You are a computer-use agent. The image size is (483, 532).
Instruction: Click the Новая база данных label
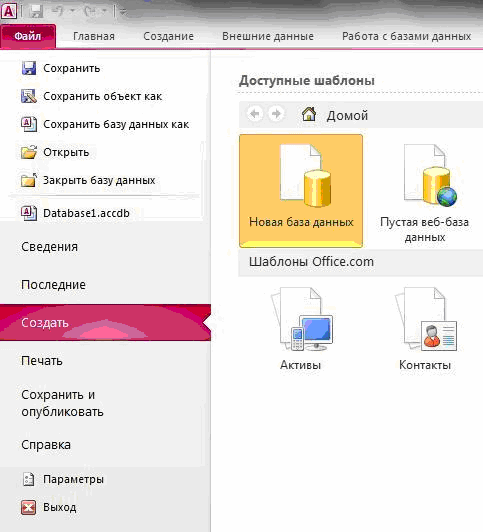pos(301,222)
